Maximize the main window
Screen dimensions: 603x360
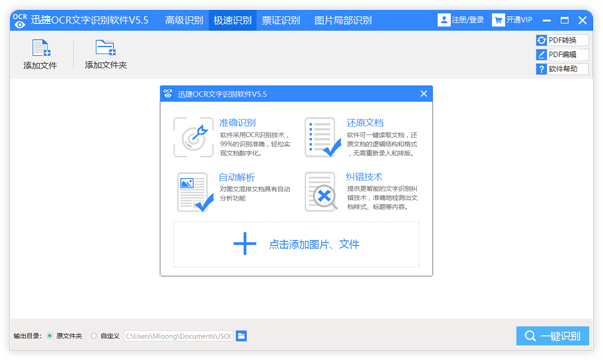(565, 20)
